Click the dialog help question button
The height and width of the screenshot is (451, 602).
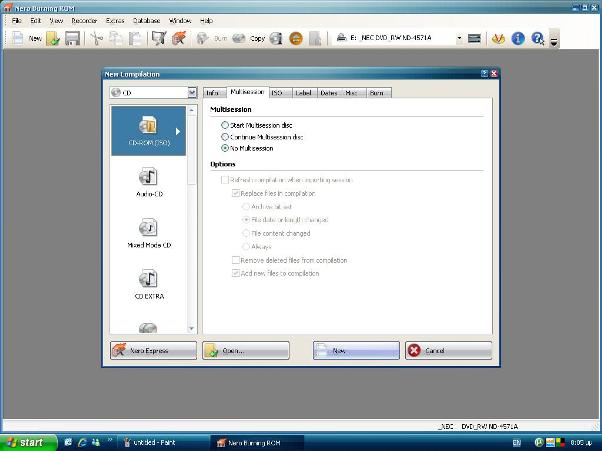click(x=485, y=74)
